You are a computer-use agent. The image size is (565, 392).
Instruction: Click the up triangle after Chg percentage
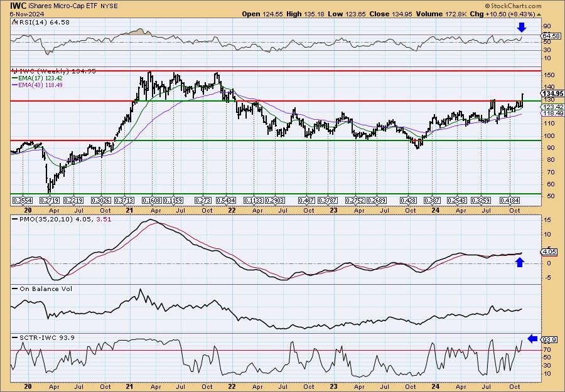tap(539, 14)
